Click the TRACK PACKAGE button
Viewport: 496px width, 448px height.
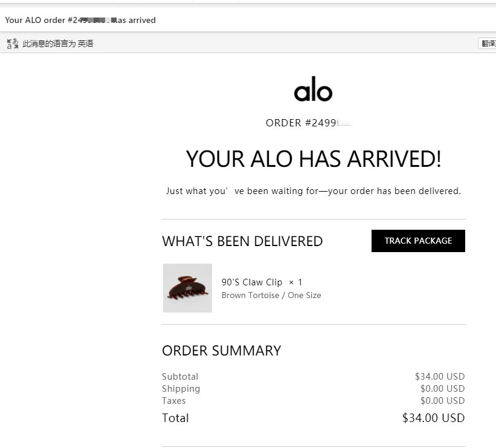pyautogui.click(x=418, y=241)
